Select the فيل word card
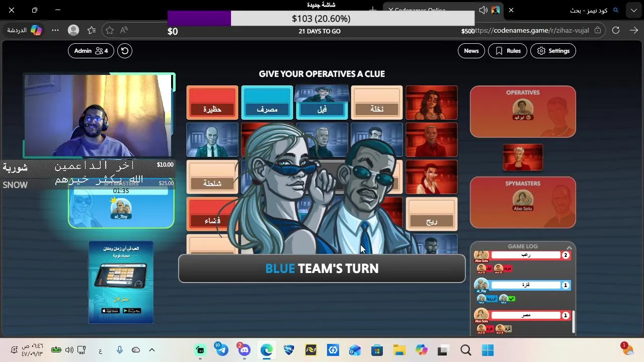 (322, 103)
